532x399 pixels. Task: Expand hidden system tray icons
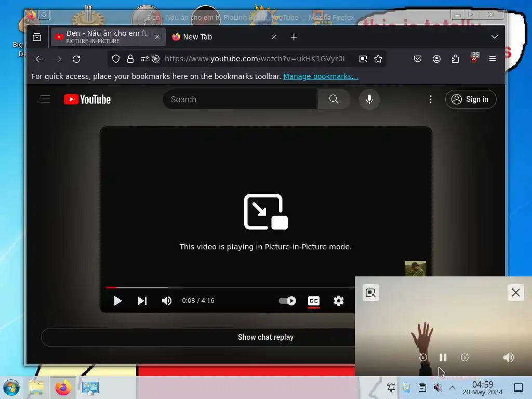(453, 388)
